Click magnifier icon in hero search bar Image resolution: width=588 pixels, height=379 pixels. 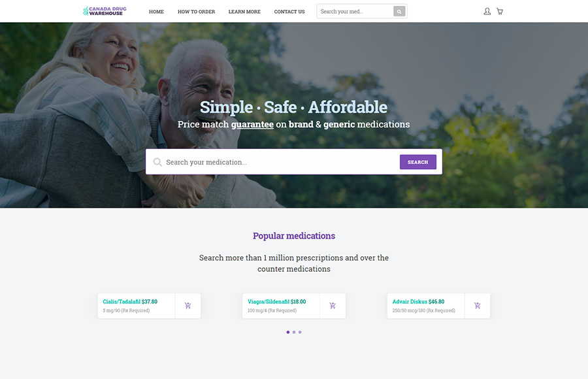[157, 162]
